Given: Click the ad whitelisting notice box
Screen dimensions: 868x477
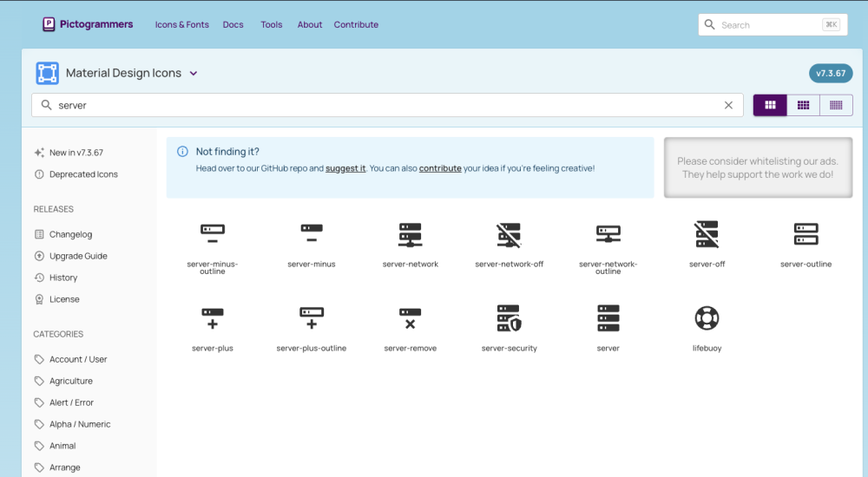Looking at the screenshot, I should tap(758, 167).
